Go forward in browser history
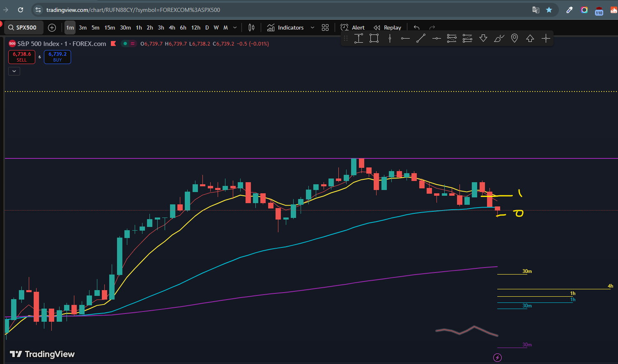The height and width of the screenshot is (364, 618). pyautogui.click(x=6, y=10)
